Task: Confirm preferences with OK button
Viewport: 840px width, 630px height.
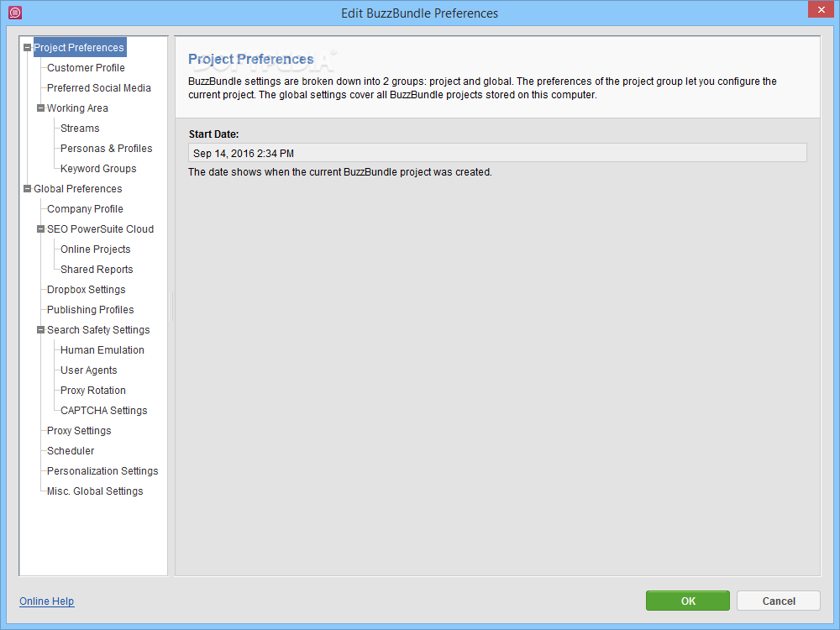Action: (x=688, y=601)
